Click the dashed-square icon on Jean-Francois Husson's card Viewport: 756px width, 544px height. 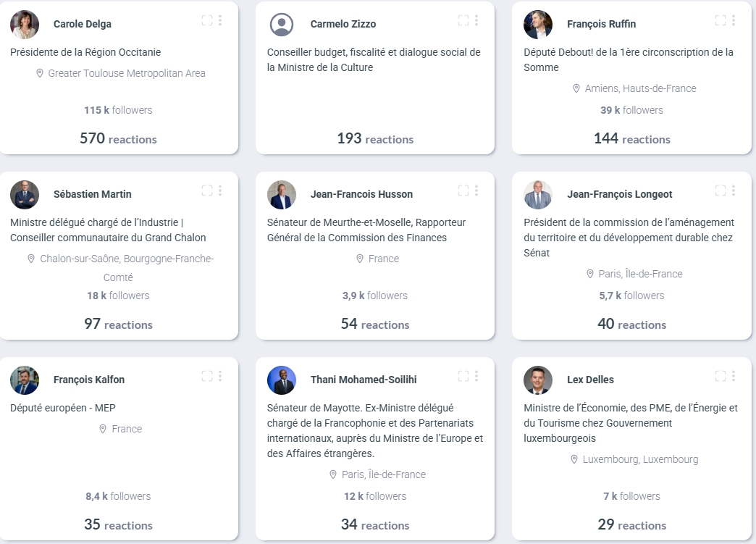(463, 191)
